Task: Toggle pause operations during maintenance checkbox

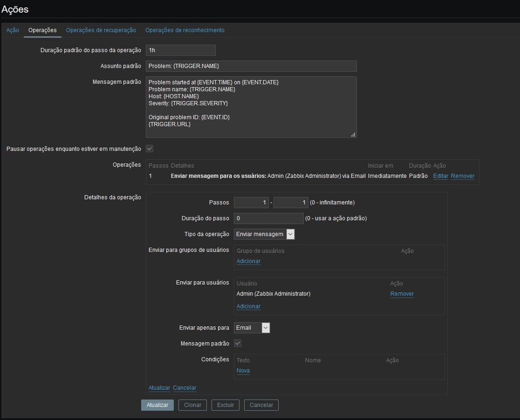Action: [150, 149]
